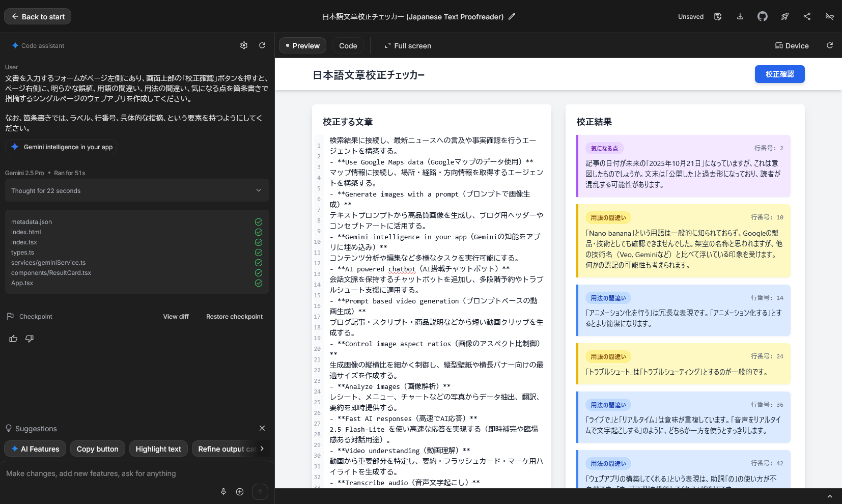The height and width of the screenshot is (504, 842).
Task: Click the share icon in the header
Action: (x=807, y=16)
